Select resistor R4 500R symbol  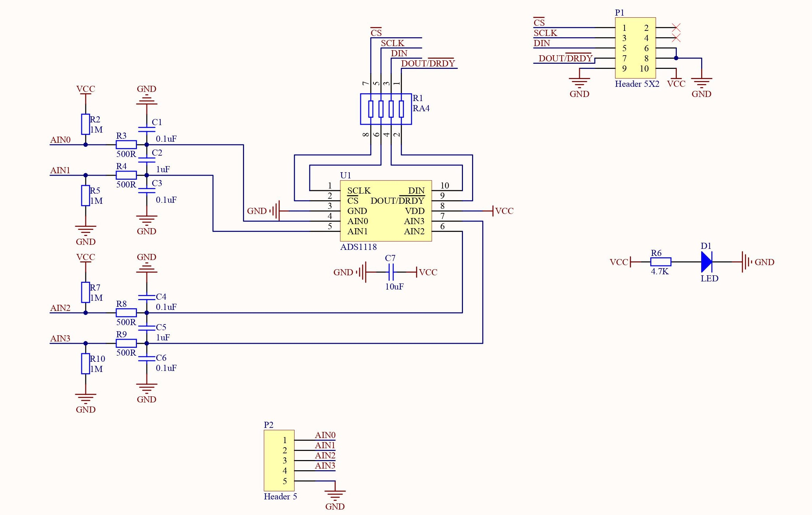click(x=126, y=175)
